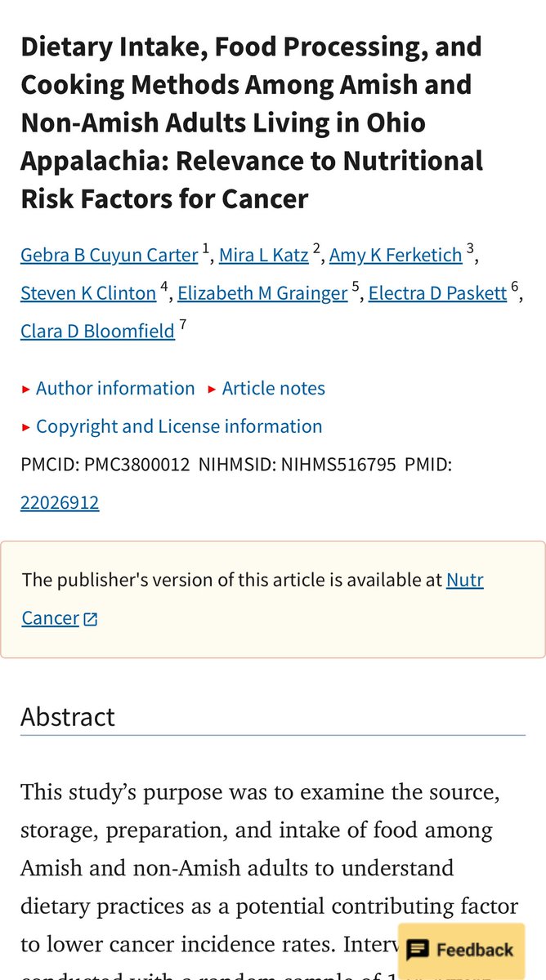Click the article title heading
The width and height of the screenshot is (546, 980).
[252, 122]
